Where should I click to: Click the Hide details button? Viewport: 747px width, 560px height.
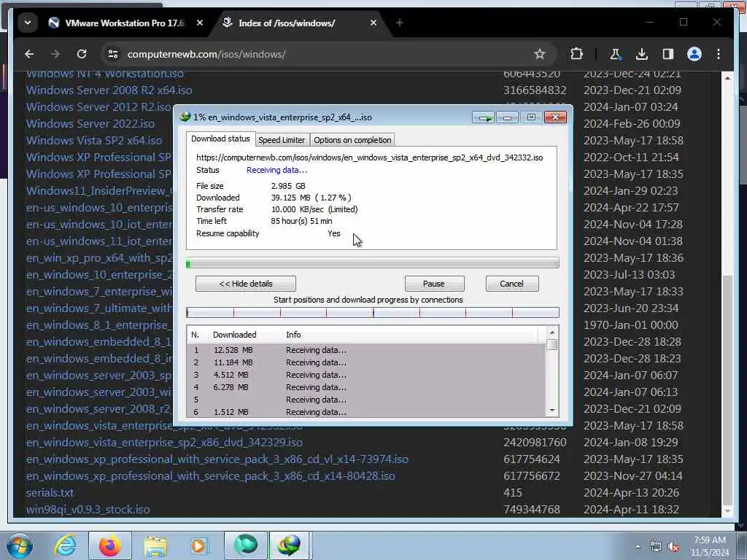point(245,284)
